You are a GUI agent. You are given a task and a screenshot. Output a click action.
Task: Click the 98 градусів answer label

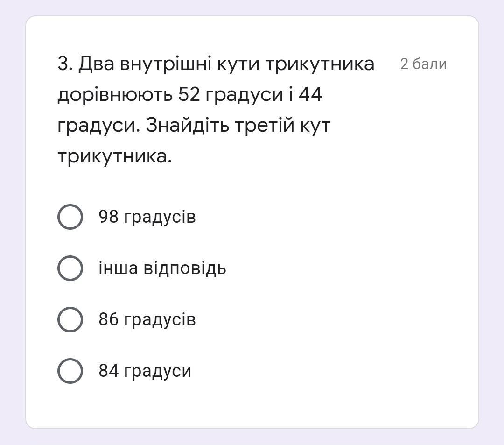(147, 217)
